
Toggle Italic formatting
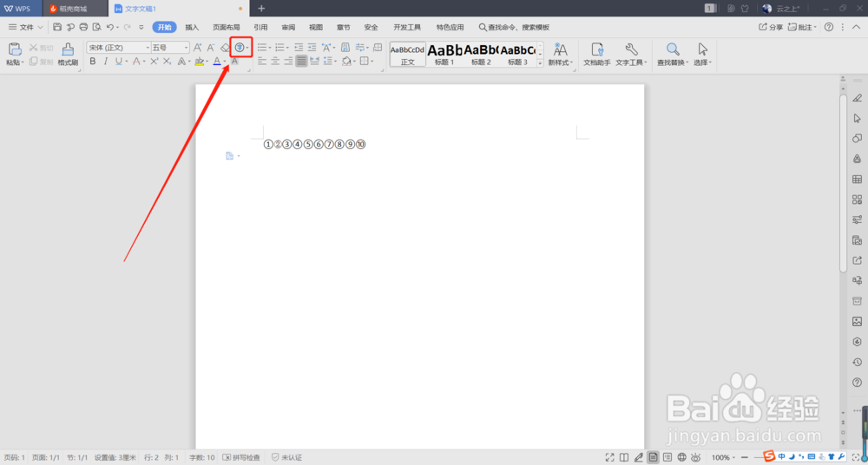click(x=105, y=61)
